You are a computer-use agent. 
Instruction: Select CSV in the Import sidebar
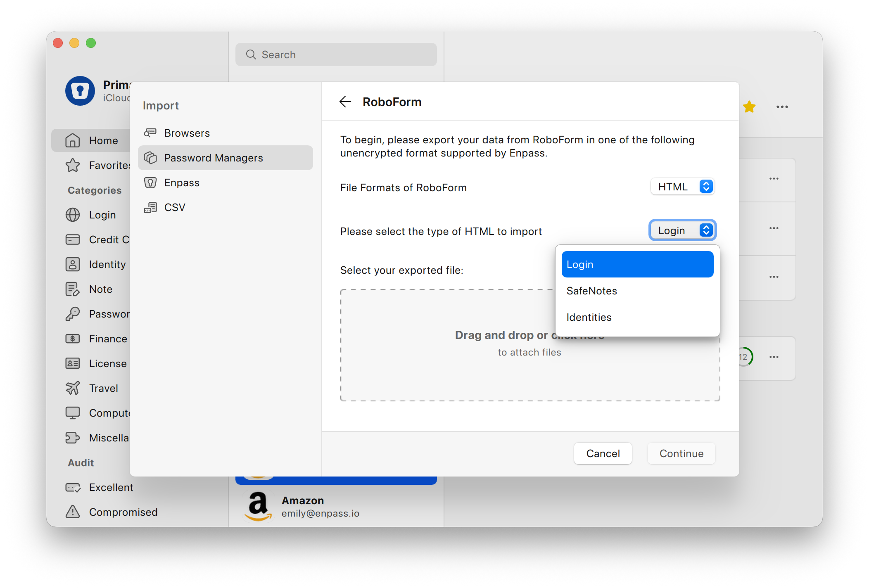226,207
